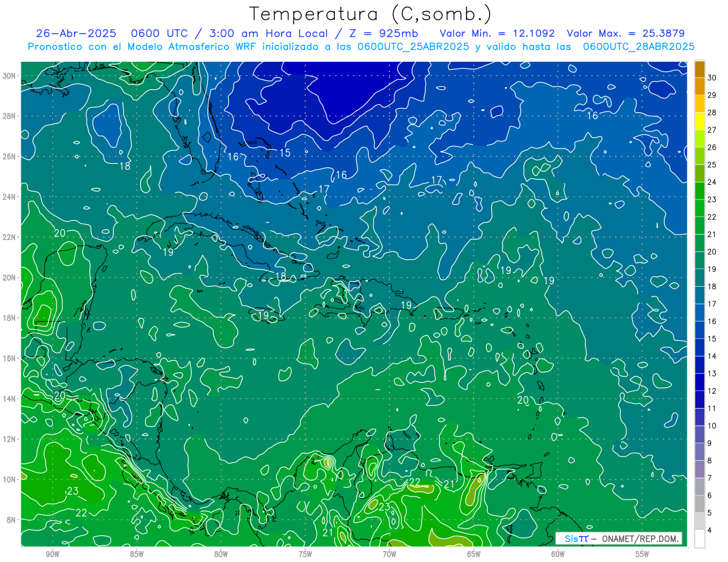Viewport: 728px width, 562px height.
Task: Click the "85W" longitude label
Action: [137, 555]
